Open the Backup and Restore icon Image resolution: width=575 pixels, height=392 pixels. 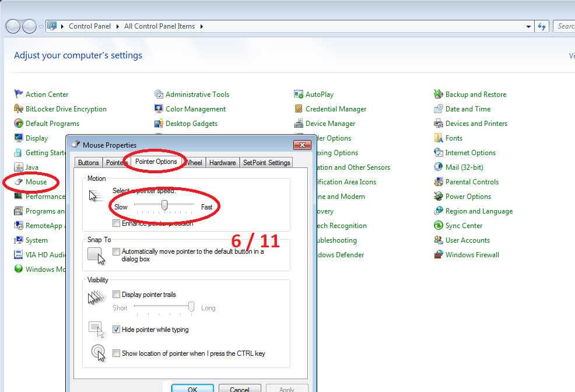439,94
